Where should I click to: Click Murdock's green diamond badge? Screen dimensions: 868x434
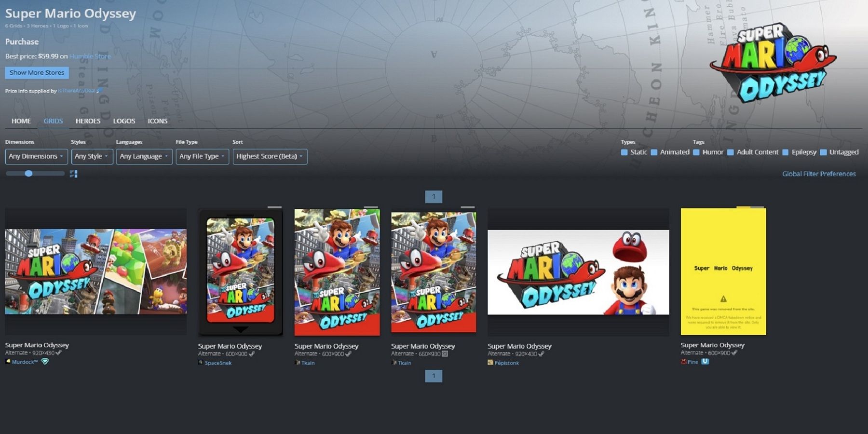pyautogui.click(x=45, y=362)
